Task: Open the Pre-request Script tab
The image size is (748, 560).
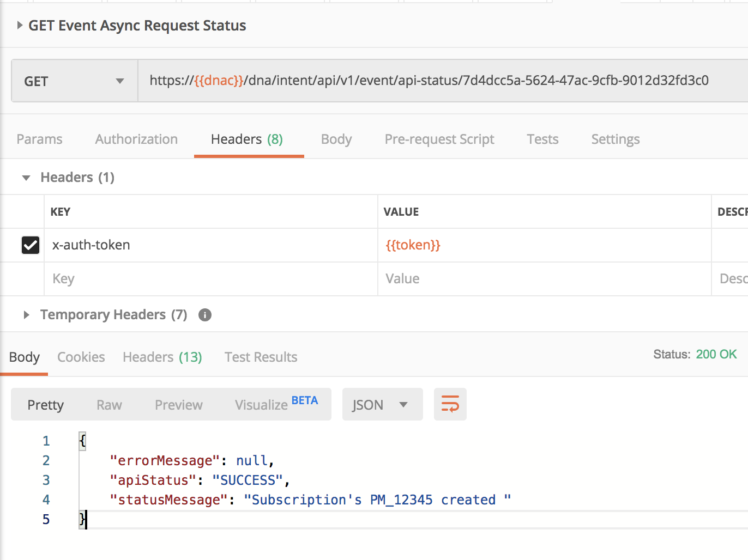Action: pos(439,139)
